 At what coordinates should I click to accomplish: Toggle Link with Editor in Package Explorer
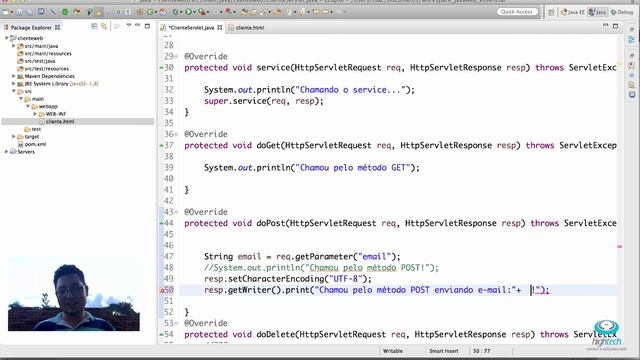[x=104, y=27]
